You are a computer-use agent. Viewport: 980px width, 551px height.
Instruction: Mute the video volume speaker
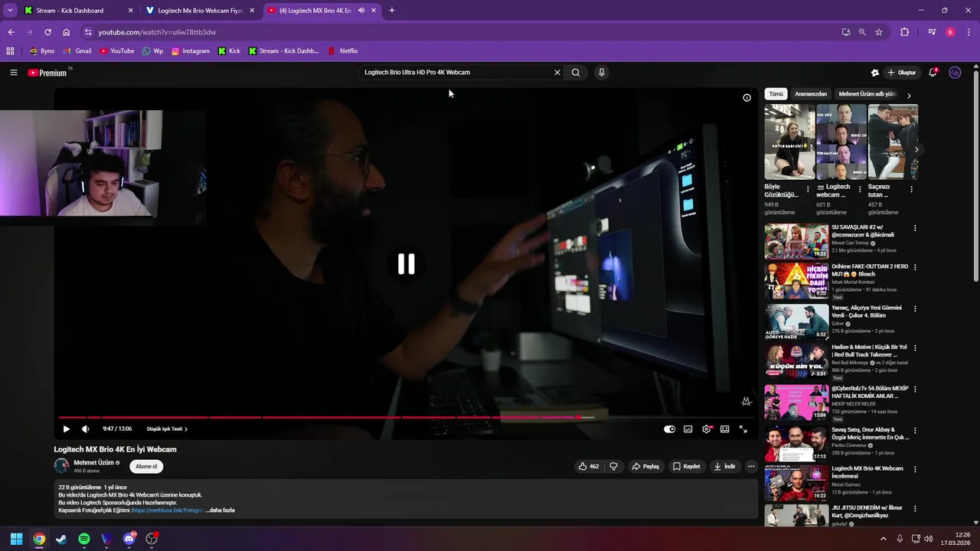tap(86, 429)
